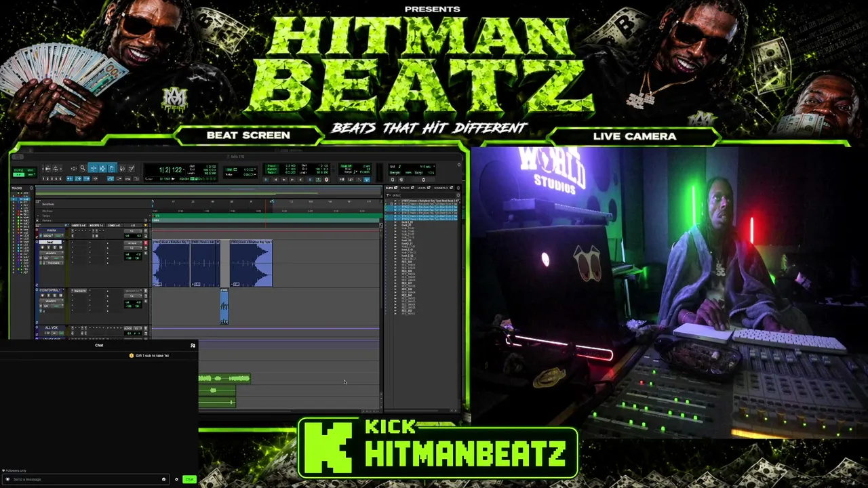Image resolution: width=868 pixels, height=488 pixels.
Task: Click the first beat audio clip on timeline
Action: coord(171,263)
